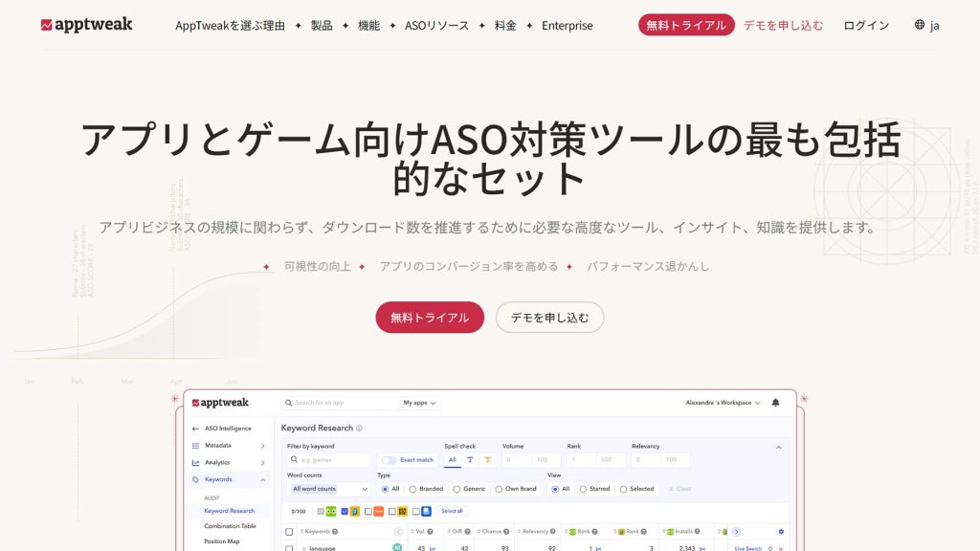980x551 pixels.
Task: Click the info icon beside Keyword Research title
Action: (360, 429)
